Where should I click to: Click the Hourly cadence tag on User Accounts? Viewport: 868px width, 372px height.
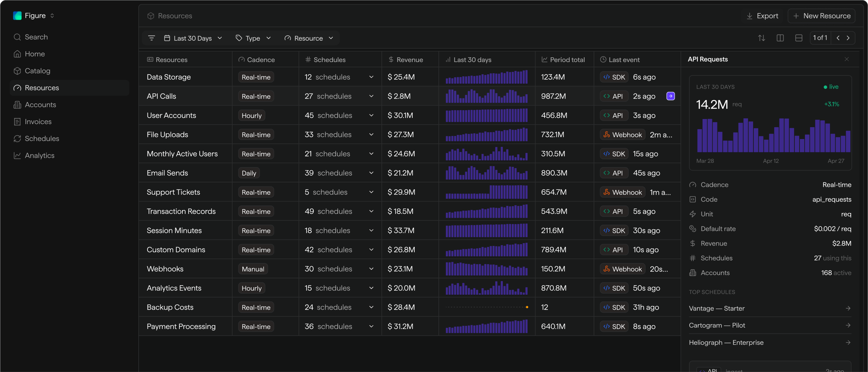[x=252, y=115]
